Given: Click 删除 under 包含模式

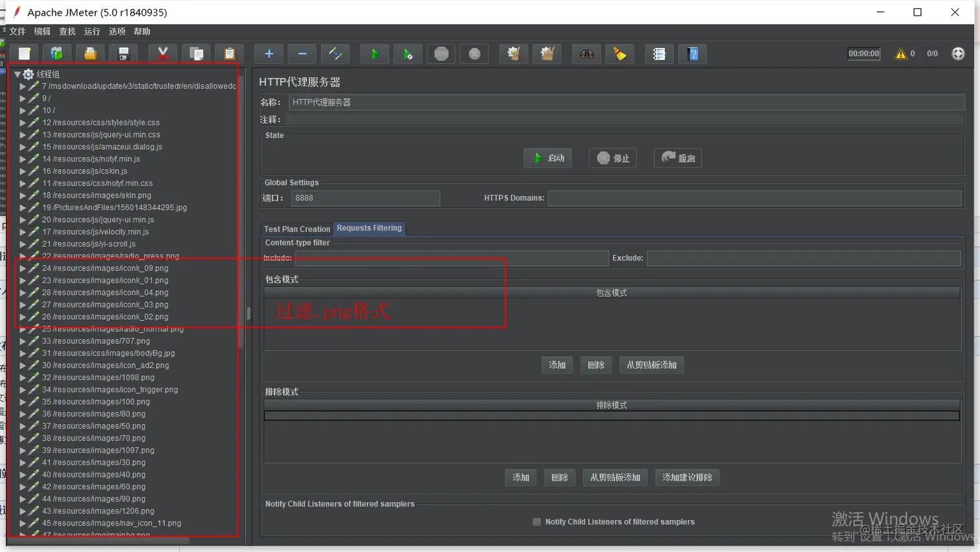Looking at the screenshot, I should tap(596, 365).
